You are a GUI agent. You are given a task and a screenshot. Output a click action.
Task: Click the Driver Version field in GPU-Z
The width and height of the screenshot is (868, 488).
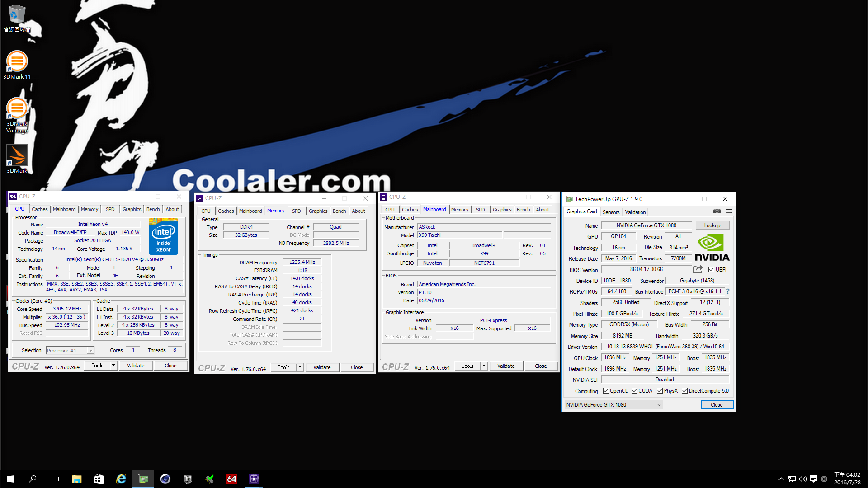tap(665, 347)
